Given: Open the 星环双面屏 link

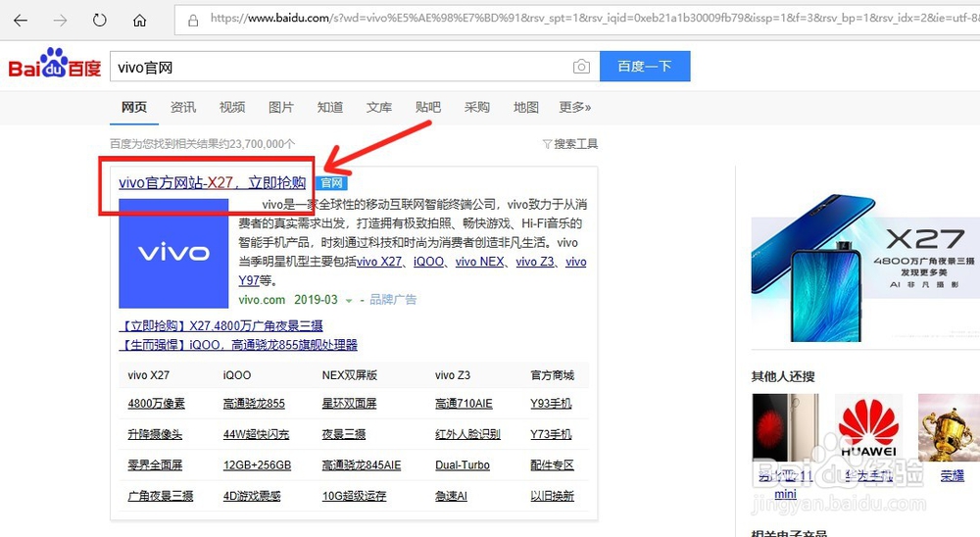Looking at the screenshot, I should [350, 404].
